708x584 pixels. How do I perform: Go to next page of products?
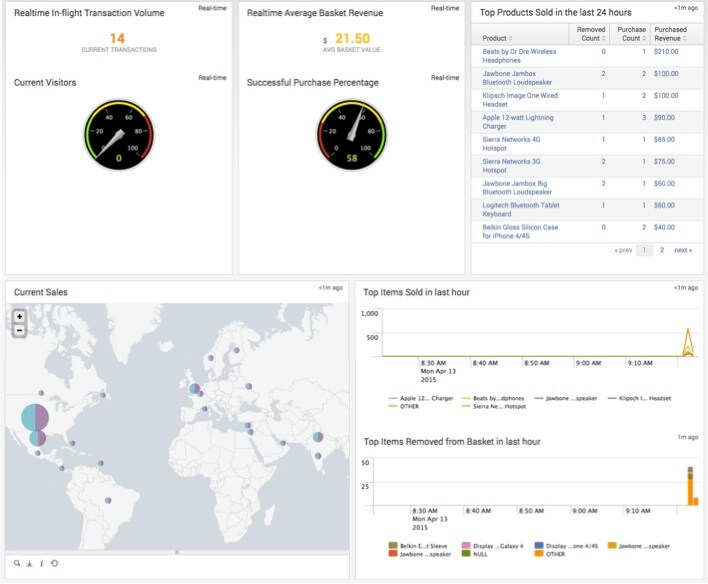click(683, 250)
